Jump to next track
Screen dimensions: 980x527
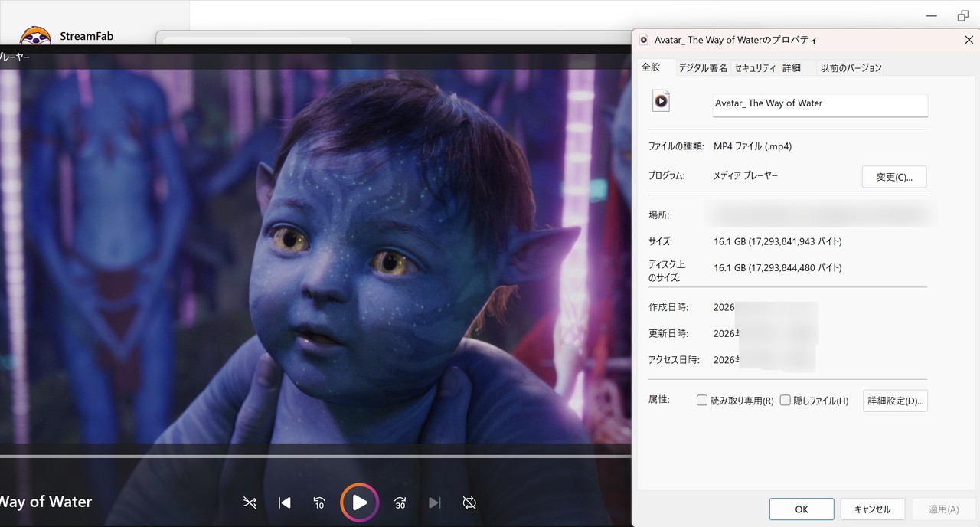435,502
